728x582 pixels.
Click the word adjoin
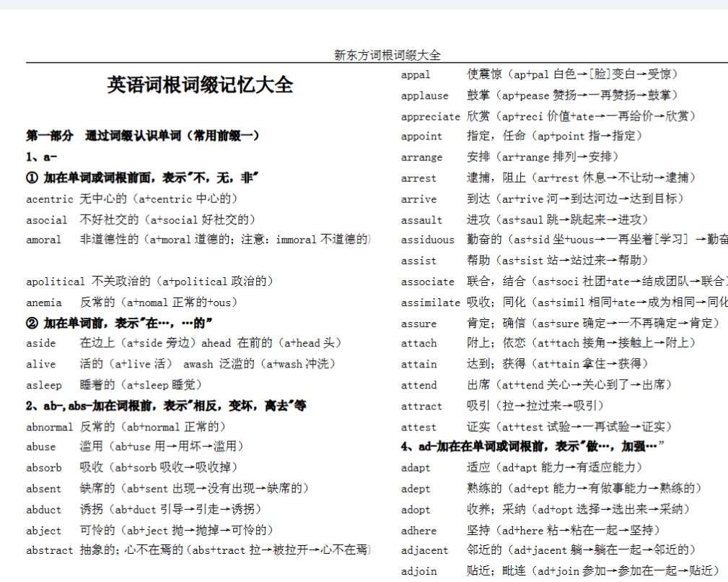coord(418,571)
